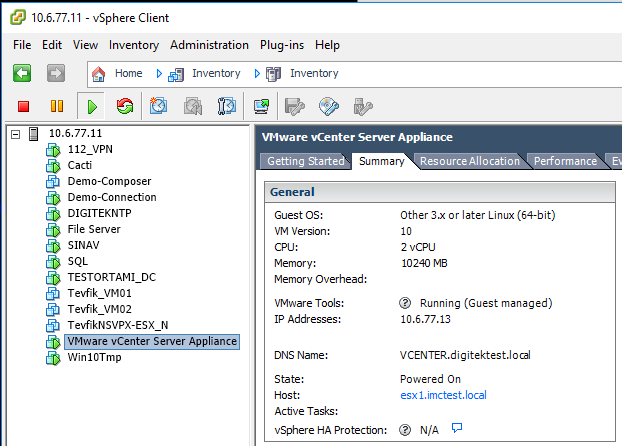The image size is (622, 446).
Task: Select the TESTORTAMI_DC virtual machine
Action: [x=111, y=277]
